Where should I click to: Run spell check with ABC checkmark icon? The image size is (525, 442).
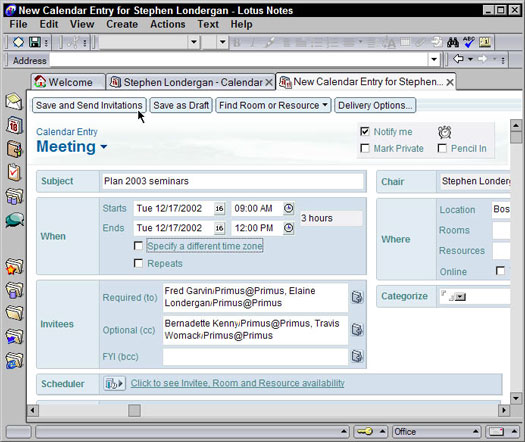coord(469,42)
